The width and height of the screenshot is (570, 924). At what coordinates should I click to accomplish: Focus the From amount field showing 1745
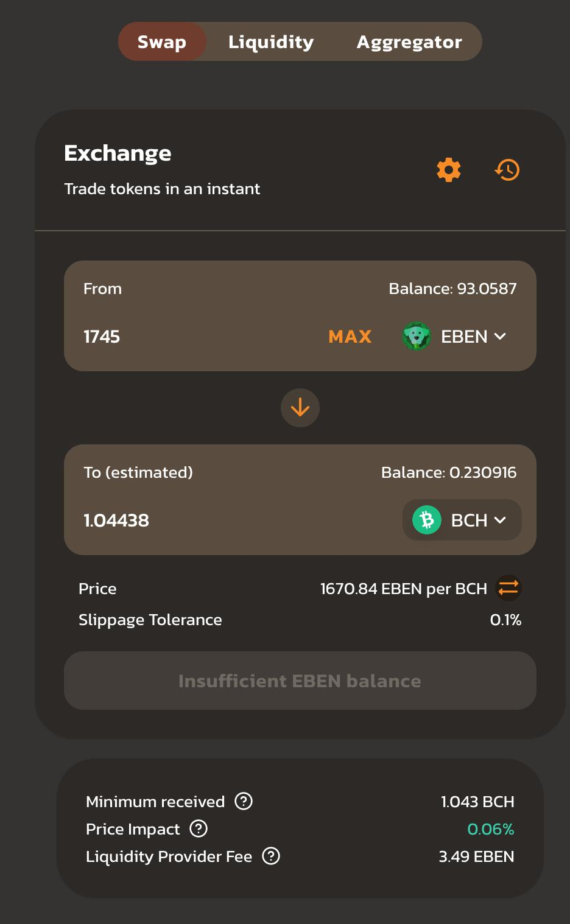pyautogui.click(x=195, y=336)
